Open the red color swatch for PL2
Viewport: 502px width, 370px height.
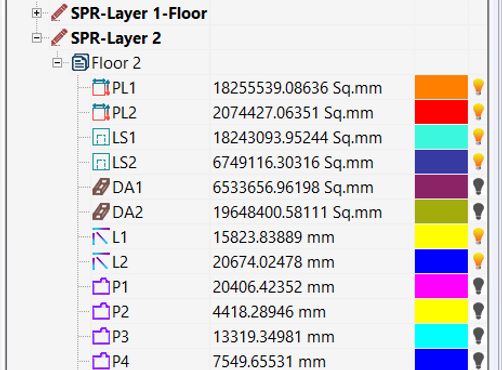(441, 112)
